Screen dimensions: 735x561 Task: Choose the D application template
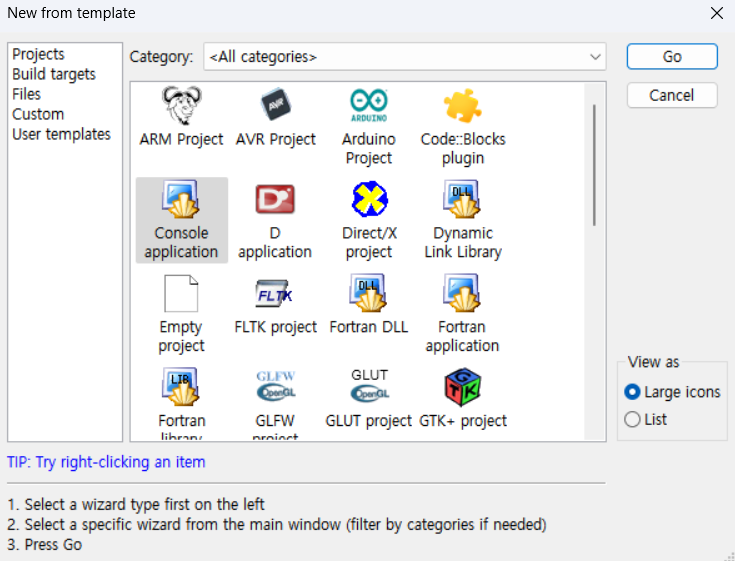click(x=275, y=220)
